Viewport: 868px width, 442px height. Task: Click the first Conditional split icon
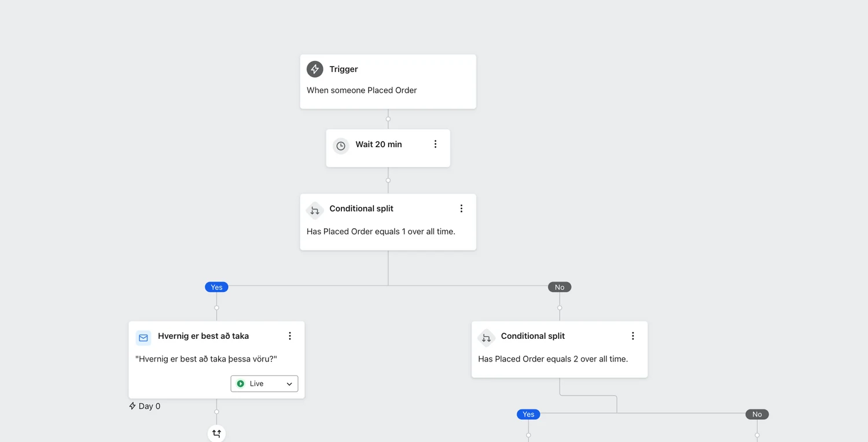[x=315, y=210]
